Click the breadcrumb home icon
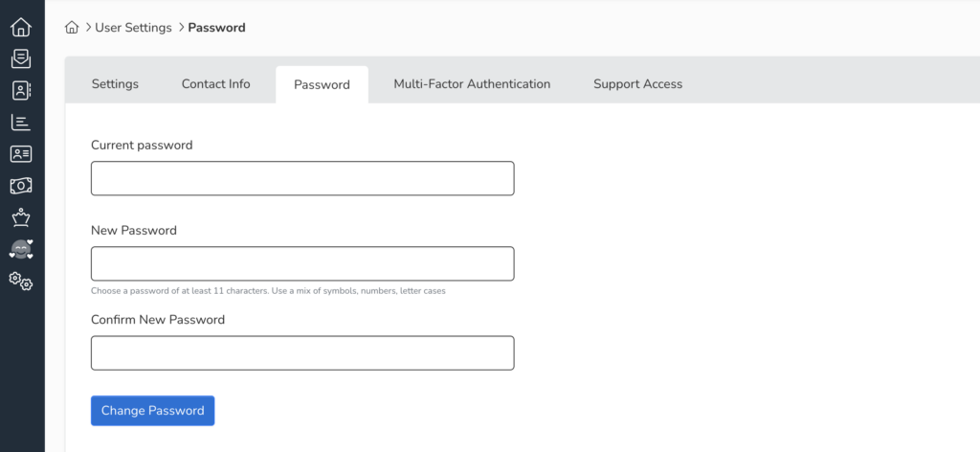This screenshot has width=980, height=452. (72, 28)
